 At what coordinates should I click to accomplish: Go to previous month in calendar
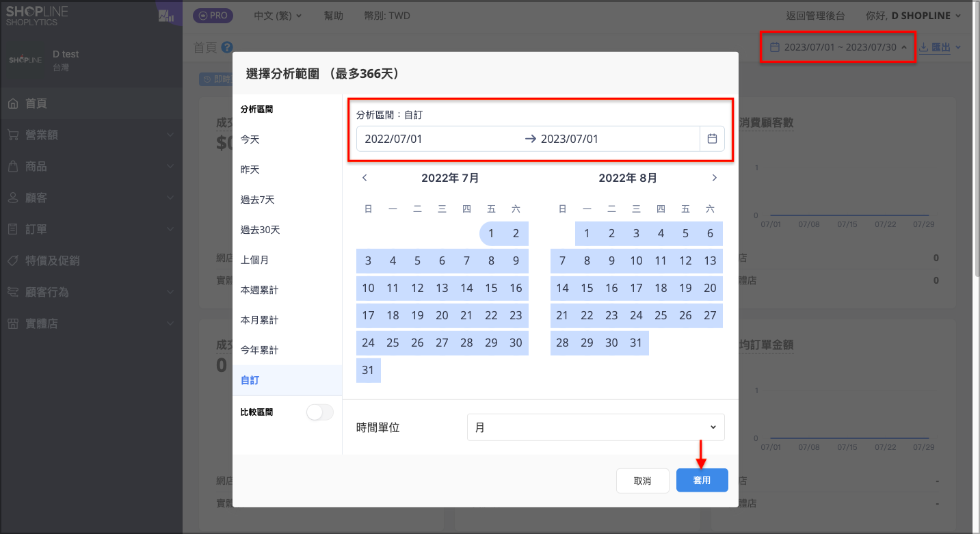365,178
